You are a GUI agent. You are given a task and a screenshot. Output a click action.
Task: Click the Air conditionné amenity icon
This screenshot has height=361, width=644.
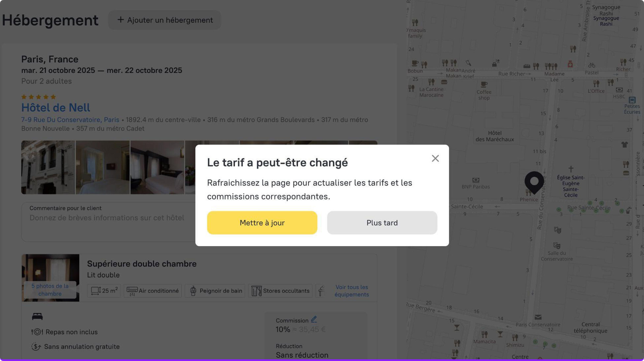(132, 291)
